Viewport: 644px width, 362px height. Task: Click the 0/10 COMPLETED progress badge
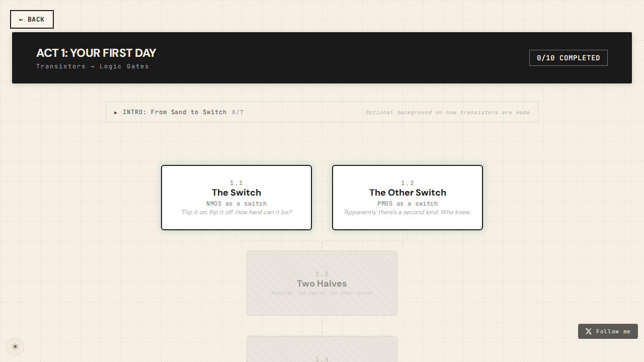pos(568,58)
